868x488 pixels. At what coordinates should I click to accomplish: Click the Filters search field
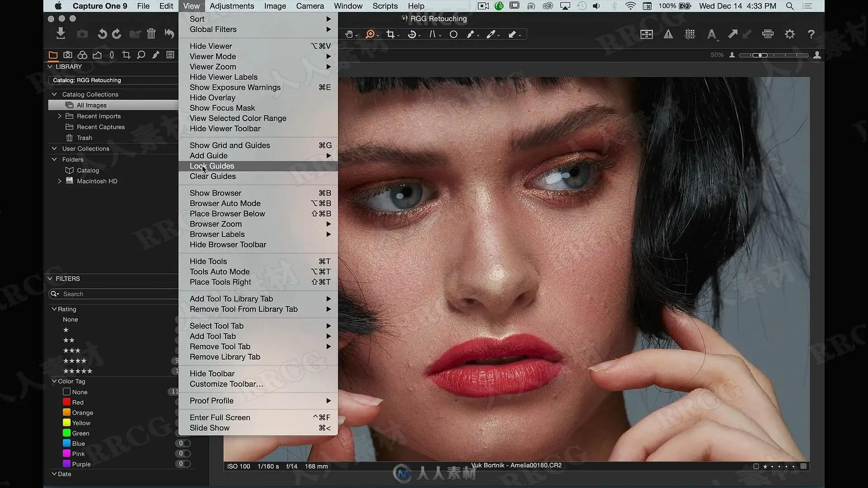[113, 294]
